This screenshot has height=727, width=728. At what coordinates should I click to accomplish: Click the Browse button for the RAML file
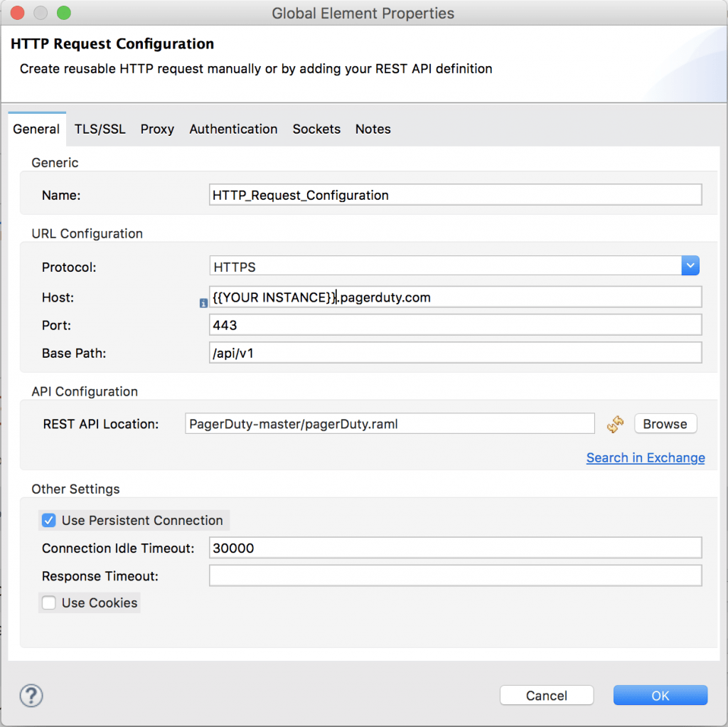pos(665,423)
